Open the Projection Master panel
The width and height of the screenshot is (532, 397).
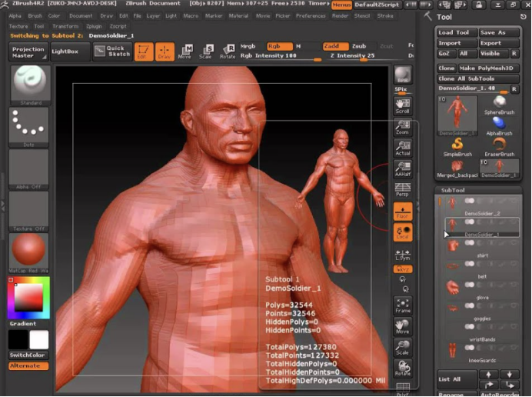28,52
